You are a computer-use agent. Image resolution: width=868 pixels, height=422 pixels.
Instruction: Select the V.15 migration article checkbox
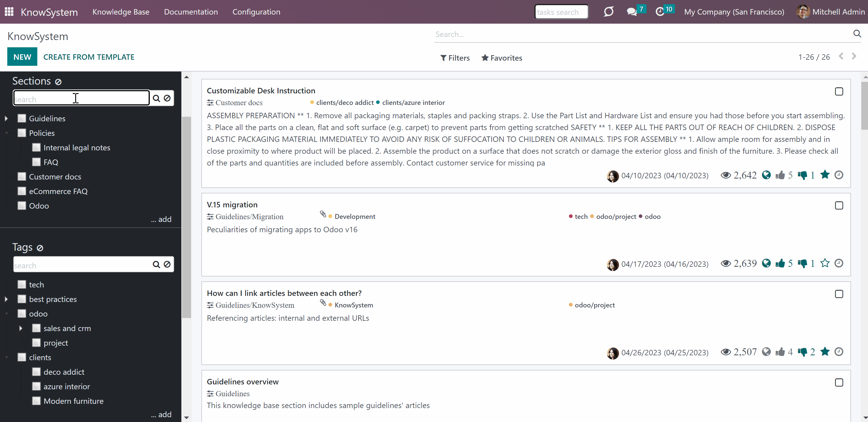point(839,206)
